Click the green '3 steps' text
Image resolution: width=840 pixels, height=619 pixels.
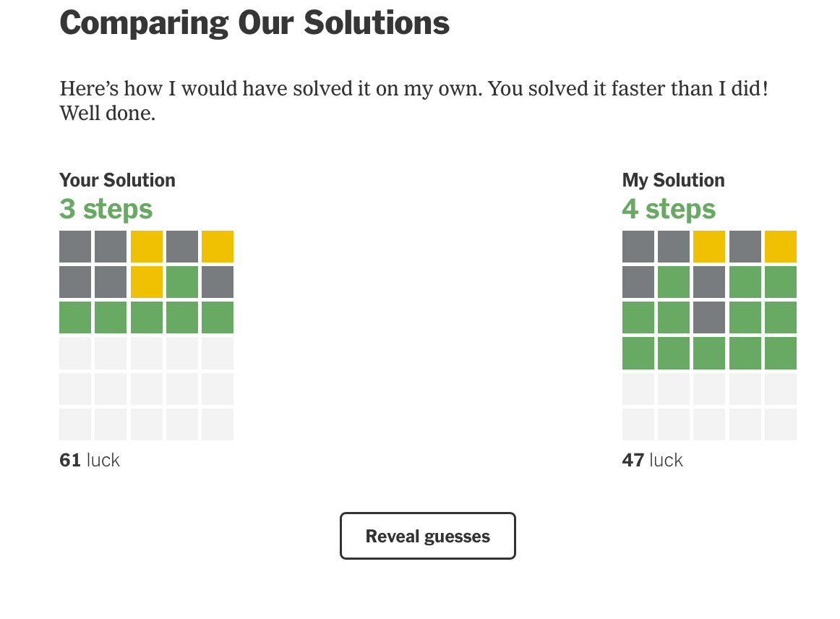pyautogui.click(x=106, y=209)
